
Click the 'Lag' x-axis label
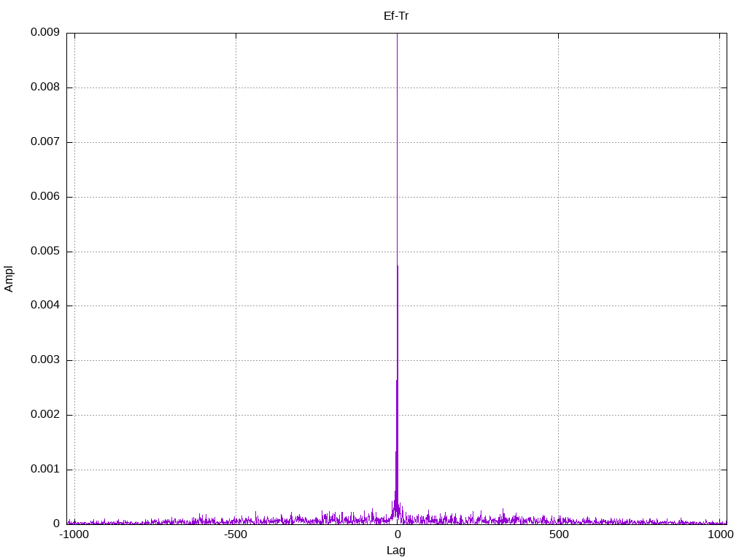click(396, 551)
